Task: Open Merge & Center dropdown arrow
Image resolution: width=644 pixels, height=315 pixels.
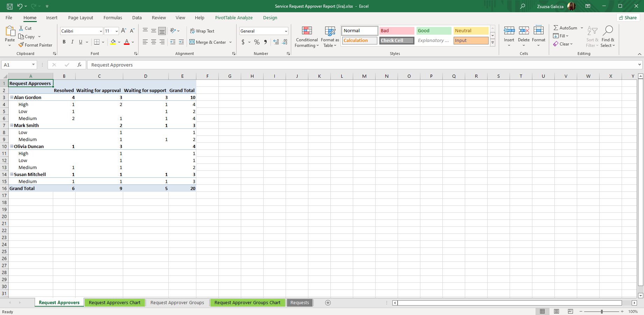Action: coord(231,42)
